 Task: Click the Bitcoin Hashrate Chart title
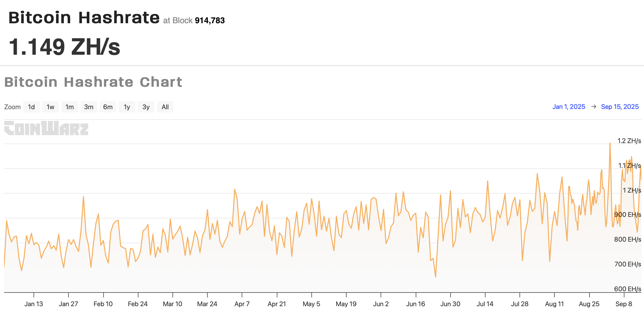(x=93, y=82)
